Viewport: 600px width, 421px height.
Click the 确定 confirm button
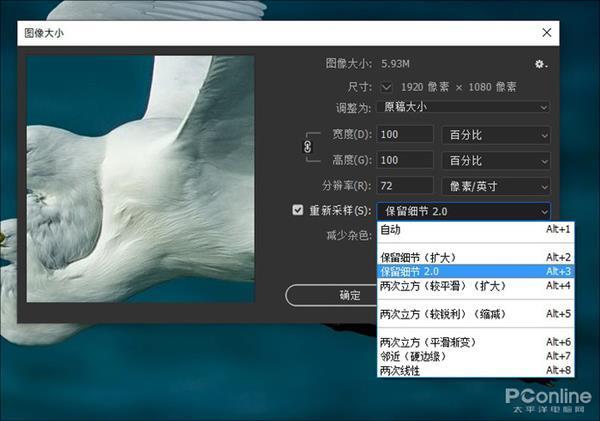(332, 295)
